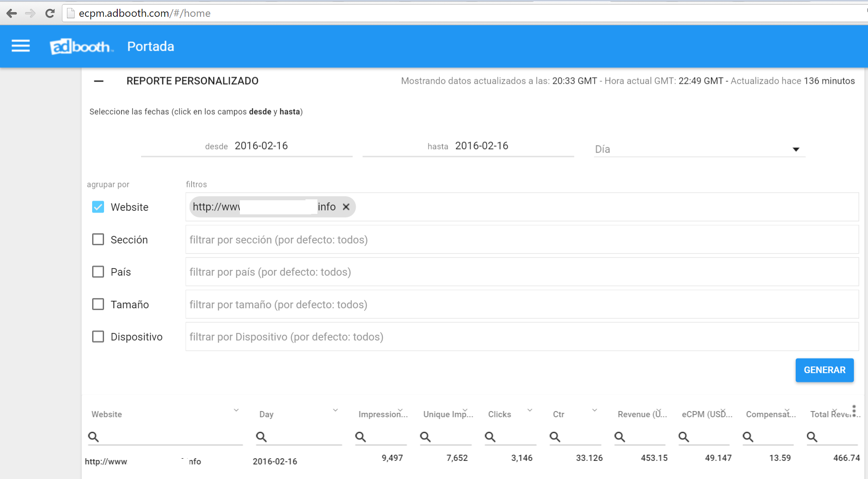The height and width of the screenshot is (479, 868).
Task: Go back in browser history
Action: pyautogui.click(x=11, y=13)
